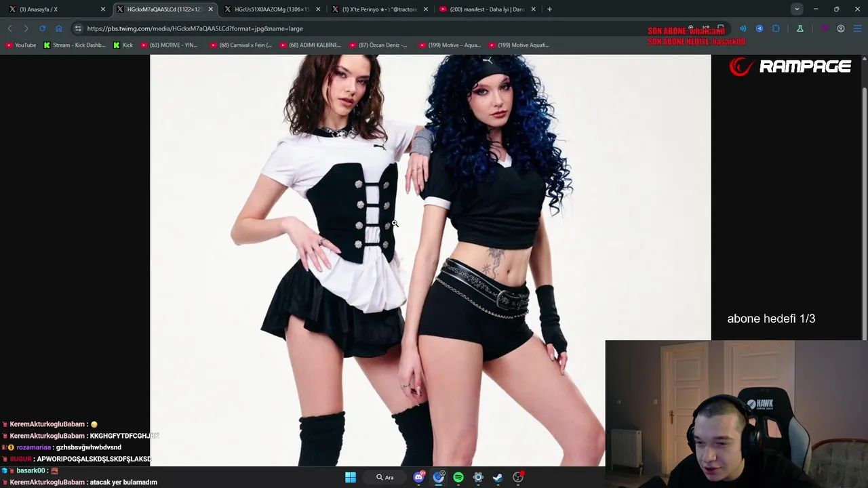Zoom the displayed photo of two models
Viewport: 868px width, 488px height.
pyautogui.click(x=430, y=260)
